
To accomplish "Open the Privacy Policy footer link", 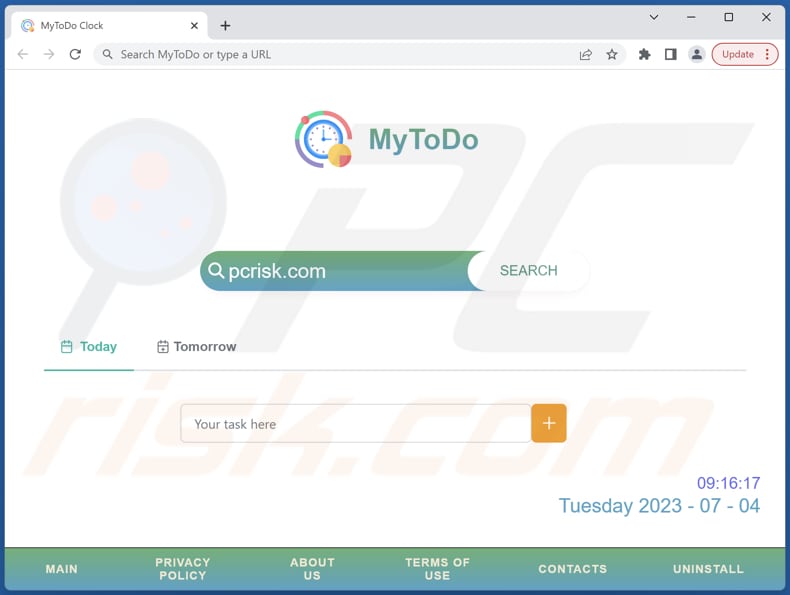I will pyautogui.click(x=183, y=569).
